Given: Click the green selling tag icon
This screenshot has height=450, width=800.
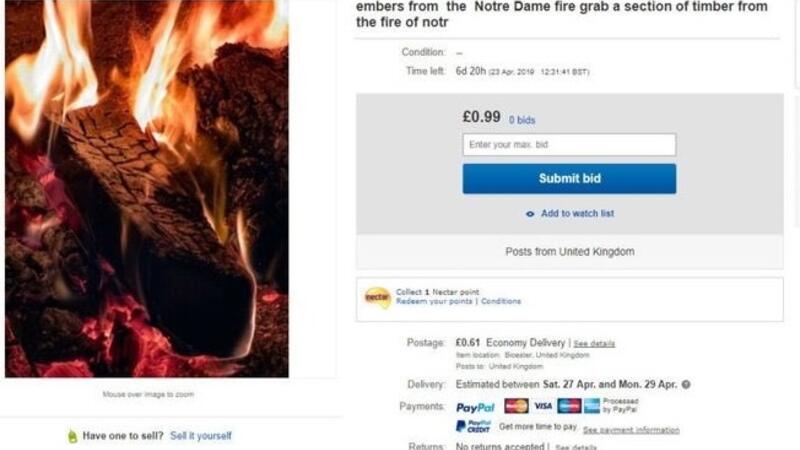Looking at the screenshot, I should coord(72,436).
